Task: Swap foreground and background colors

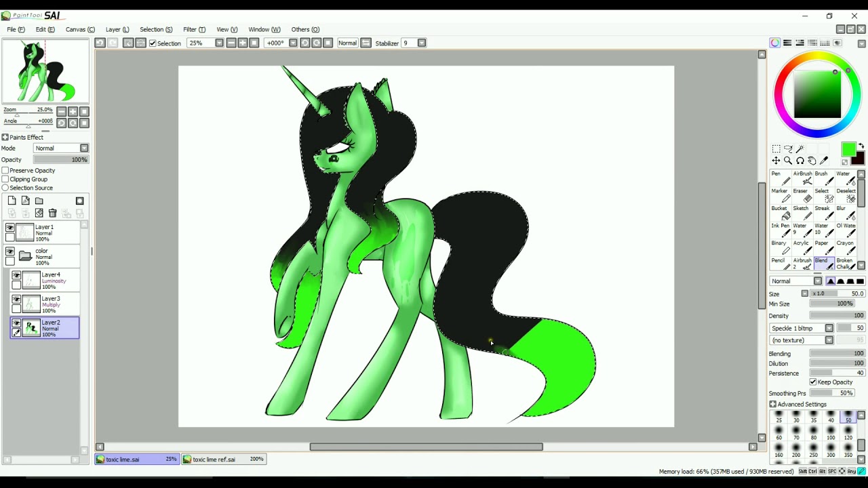Action: pyautogui.click(x=861, y=146)
